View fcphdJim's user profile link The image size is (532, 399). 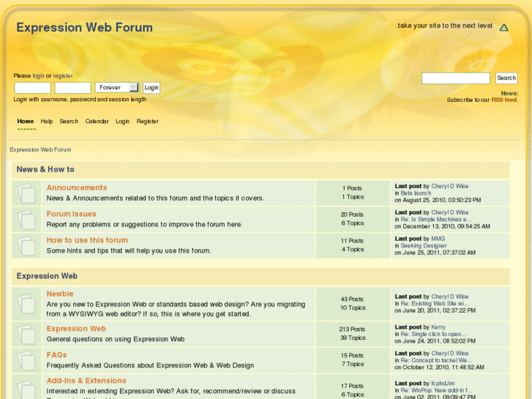[x=443, y=384]
